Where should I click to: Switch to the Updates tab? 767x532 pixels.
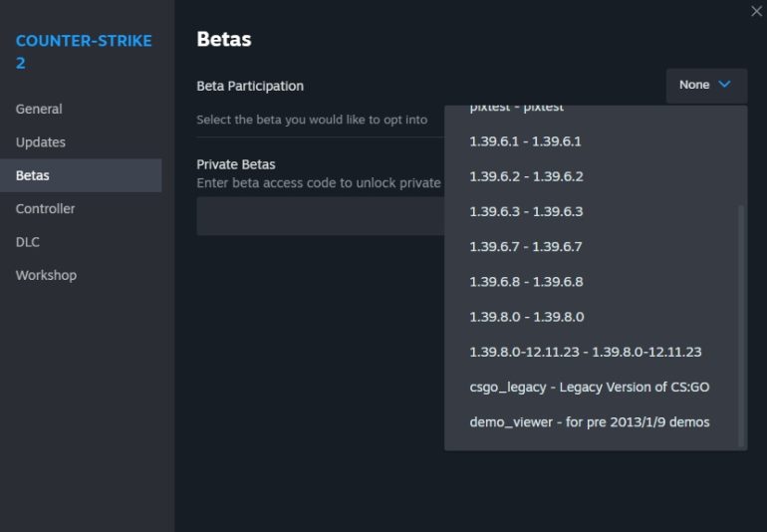(41, 142)
